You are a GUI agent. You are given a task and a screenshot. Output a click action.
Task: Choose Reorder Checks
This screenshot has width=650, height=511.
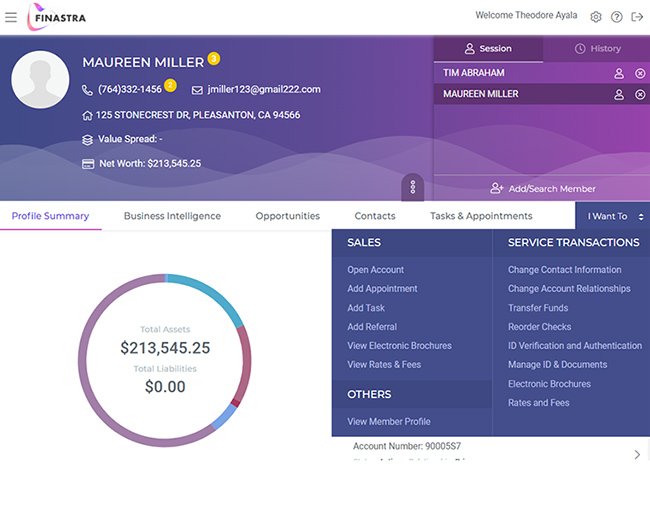tap(540, 327)
